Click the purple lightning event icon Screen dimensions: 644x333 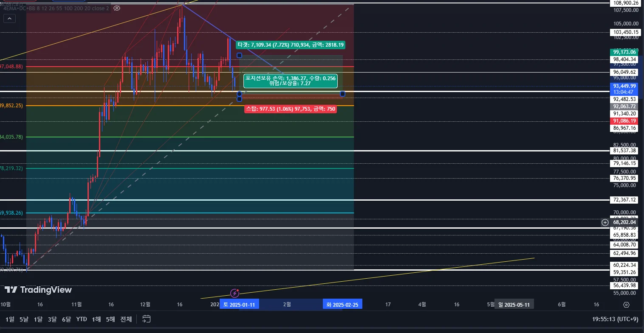[234, 293]
